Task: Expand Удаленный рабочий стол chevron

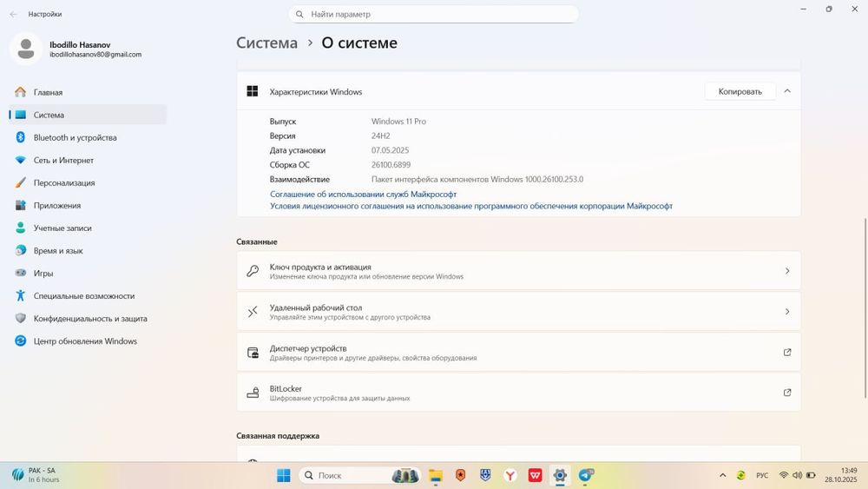Action: (x=787, y=312)
